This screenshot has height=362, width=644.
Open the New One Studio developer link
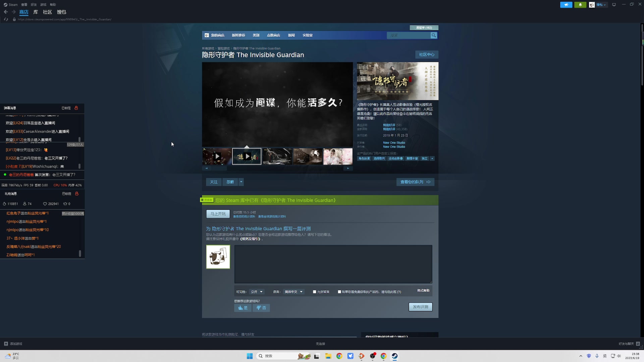[394, 143]
